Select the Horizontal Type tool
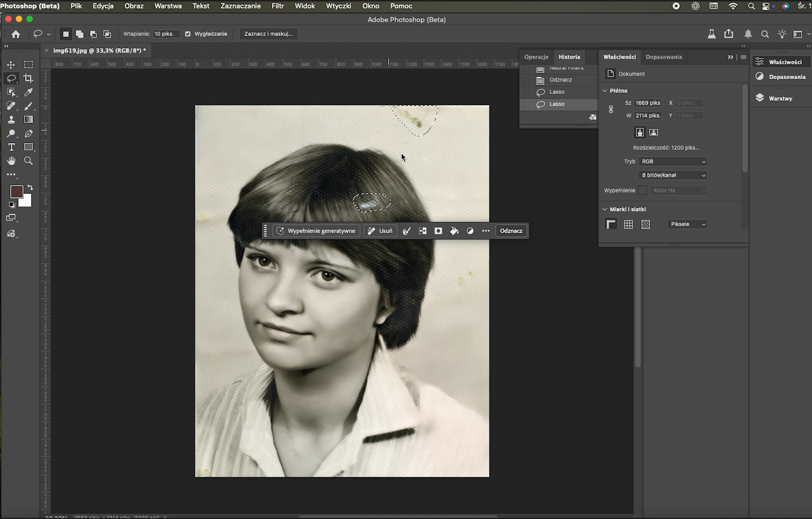Viewport: 812px width, 519px height. (11, 147)
